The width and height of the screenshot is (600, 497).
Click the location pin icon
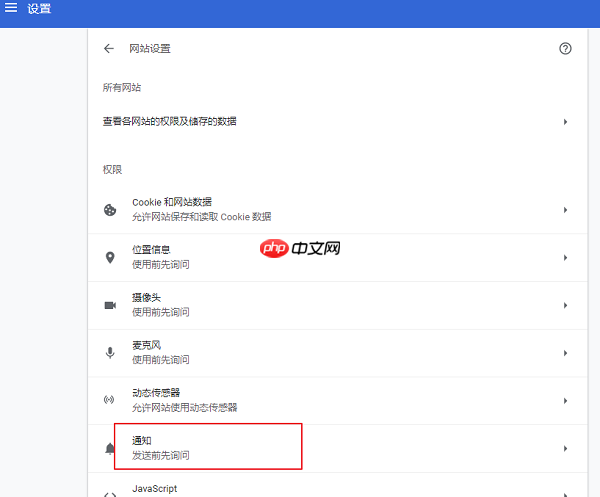[x=110, y=257]
